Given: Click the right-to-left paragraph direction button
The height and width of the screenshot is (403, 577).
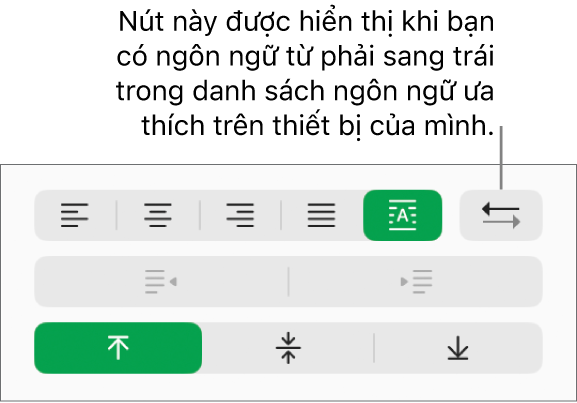Looking at the screenshot, I should (501, 215).
